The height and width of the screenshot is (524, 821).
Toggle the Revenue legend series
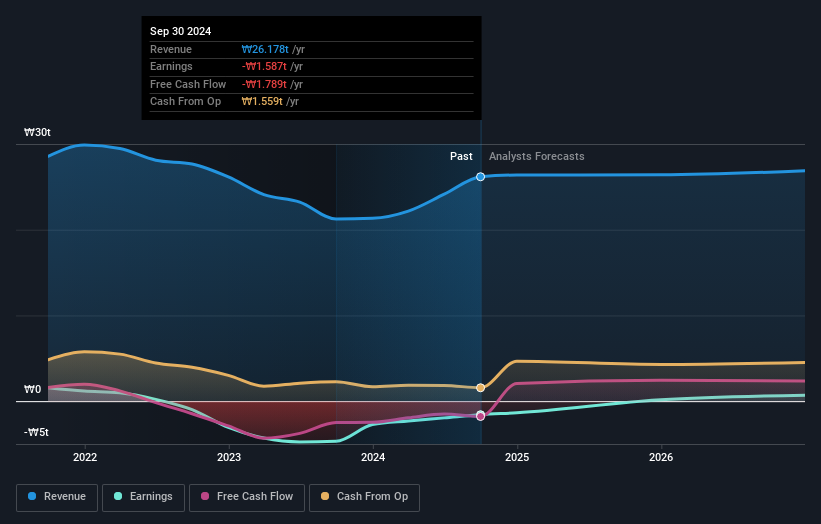(57, 497)
